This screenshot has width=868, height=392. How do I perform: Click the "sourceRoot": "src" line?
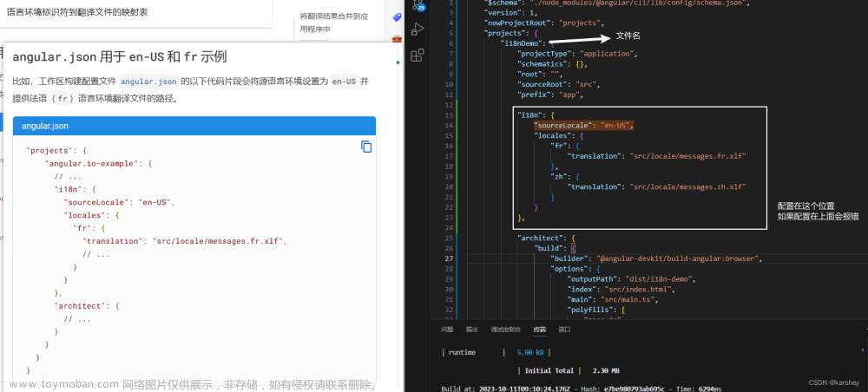coord(558,85)
